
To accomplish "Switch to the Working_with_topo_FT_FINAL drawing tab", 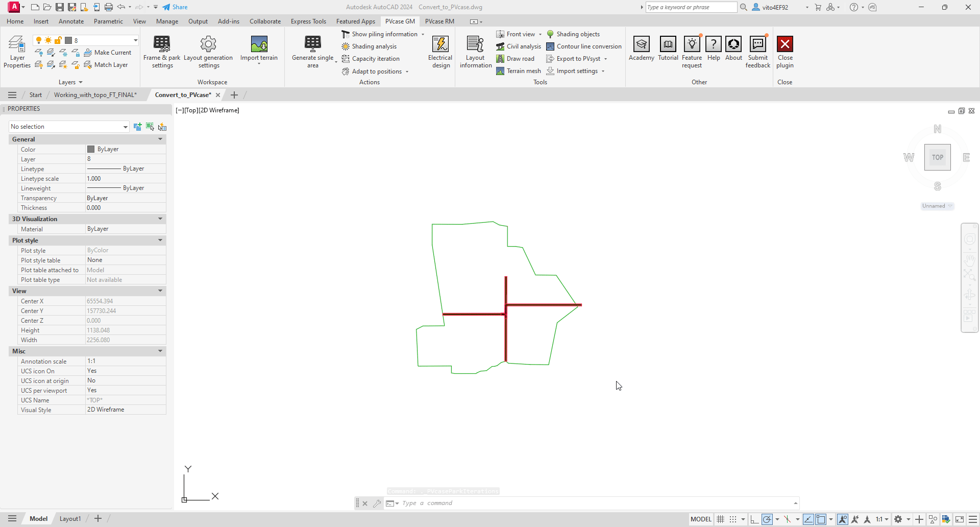I will [x=95, y=95].
